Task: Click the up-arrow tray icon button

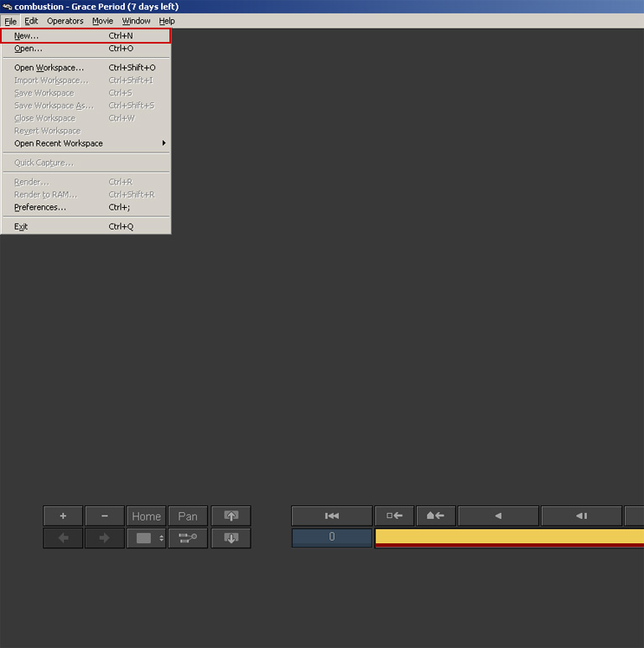Action: pyautogui.click(x=231, y=516)
